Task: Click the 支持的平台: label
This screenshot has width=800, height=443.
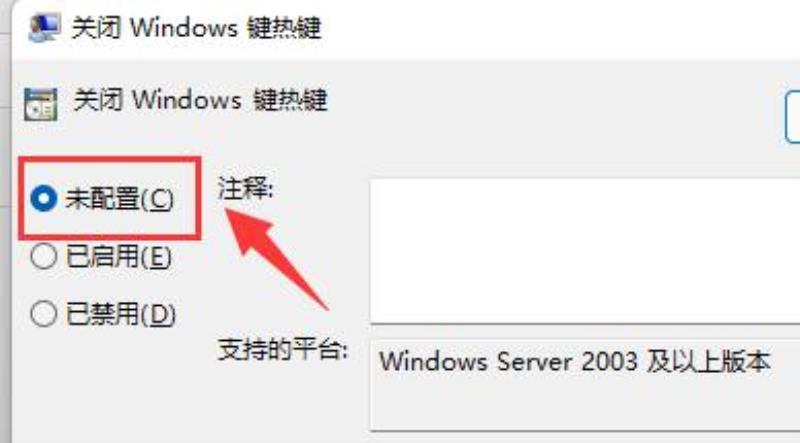Action: tap(283, 349)
